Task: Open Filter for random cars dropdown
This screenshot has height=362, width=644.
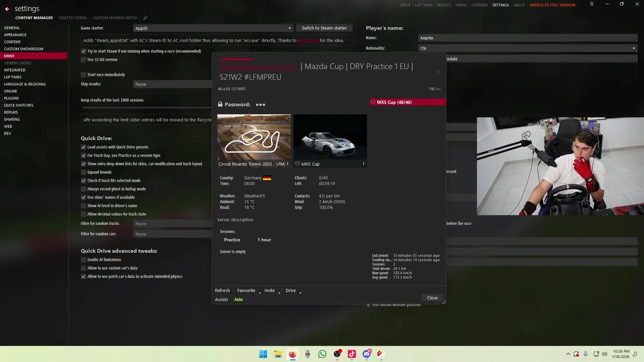Action: click(173, 234)
